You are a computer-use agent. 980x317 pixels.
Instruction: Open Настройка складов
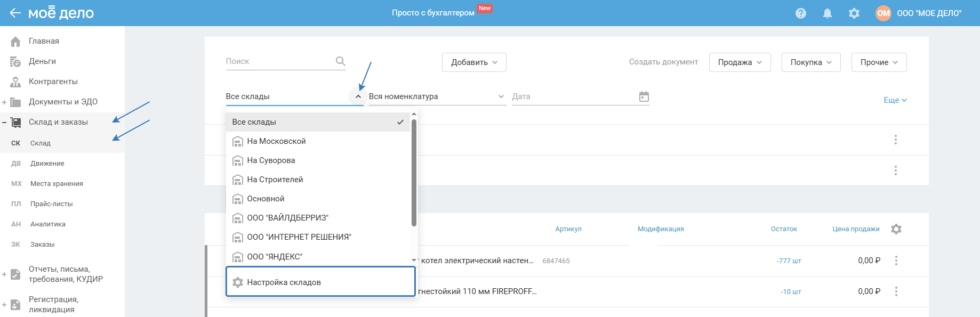[x=320, y=282]
